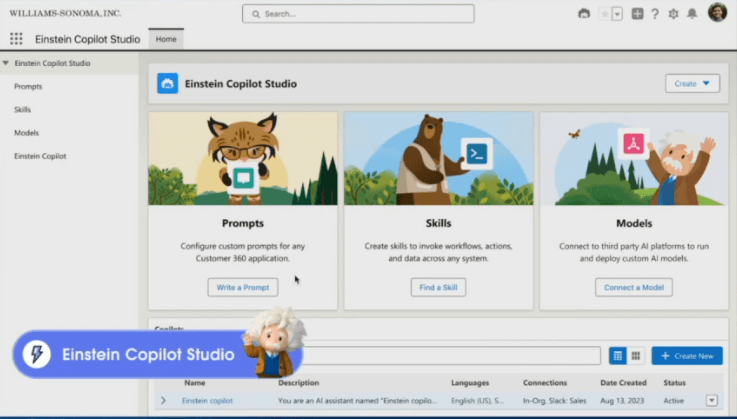Click the Prompts card heading
The height and width of the screenshot is (419, 737).
[243, 223]
